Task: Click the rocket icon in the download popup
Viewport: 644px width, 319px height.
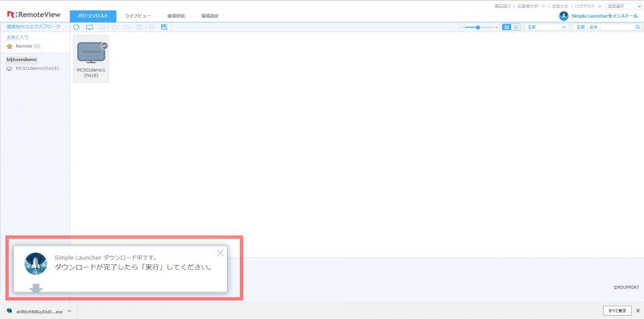Action: (x=35, y=263)
